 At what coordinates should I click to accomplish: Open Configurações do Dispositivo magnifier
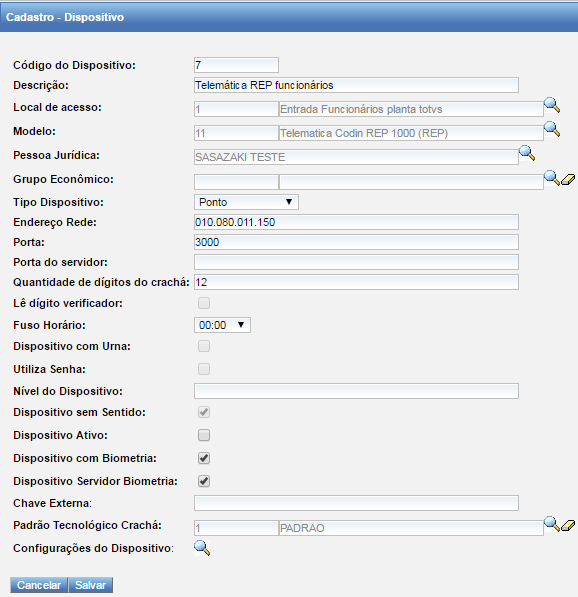coord(202,548)
